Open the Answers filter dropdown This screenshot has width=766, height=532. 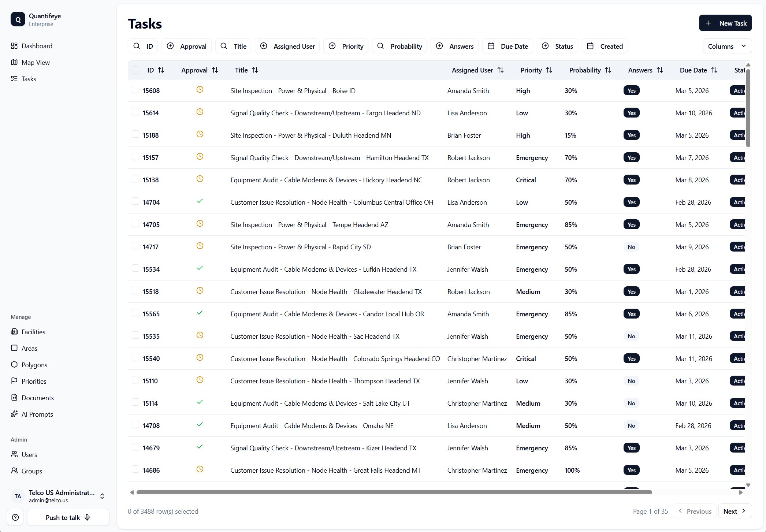tap(455, 46)
